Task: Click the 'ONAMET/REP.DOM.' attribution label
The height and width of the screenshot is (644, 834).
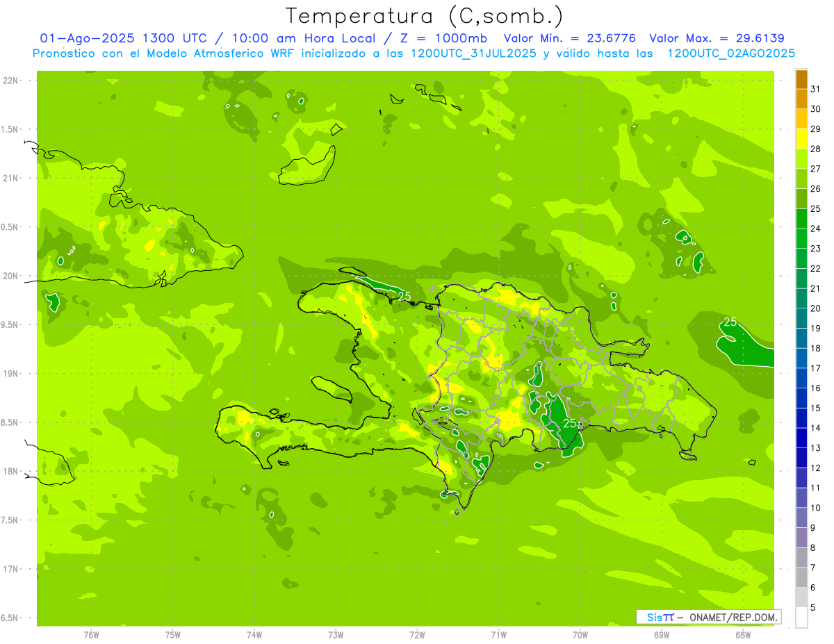Action: [733, 617]
